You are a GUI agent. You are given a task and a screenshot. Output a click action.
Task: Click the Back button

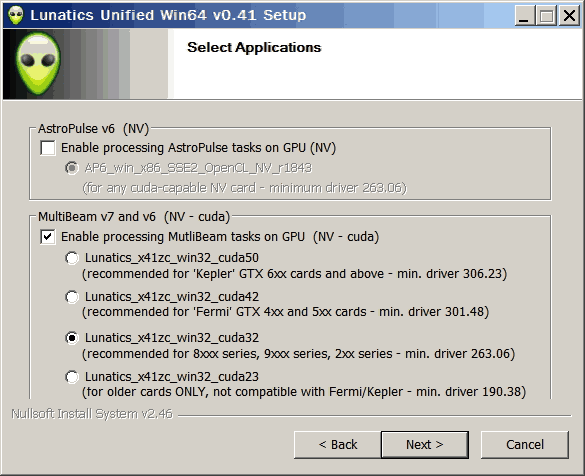pyautogui.click(x=338, y=445)
